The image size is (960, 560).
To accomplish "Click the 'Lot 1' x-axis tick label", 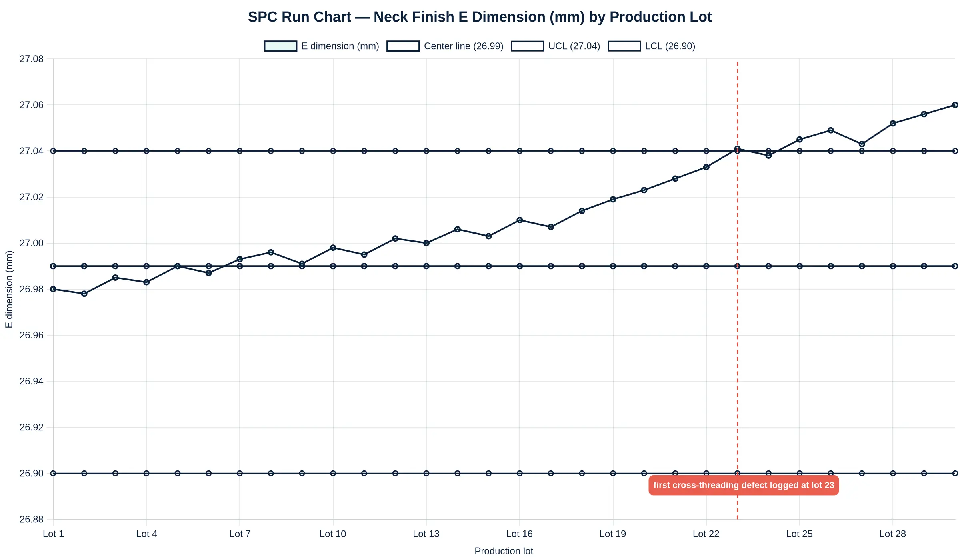I will pos(53,534).
